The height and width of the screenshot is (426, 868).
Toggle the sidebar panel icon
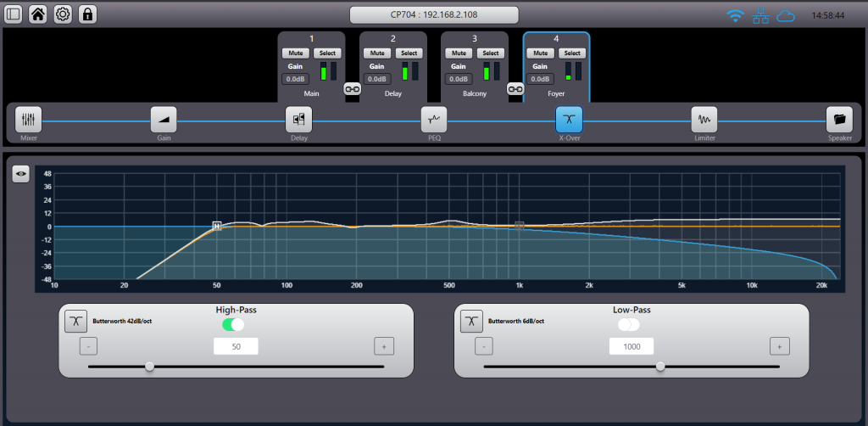tap(13, 14)
